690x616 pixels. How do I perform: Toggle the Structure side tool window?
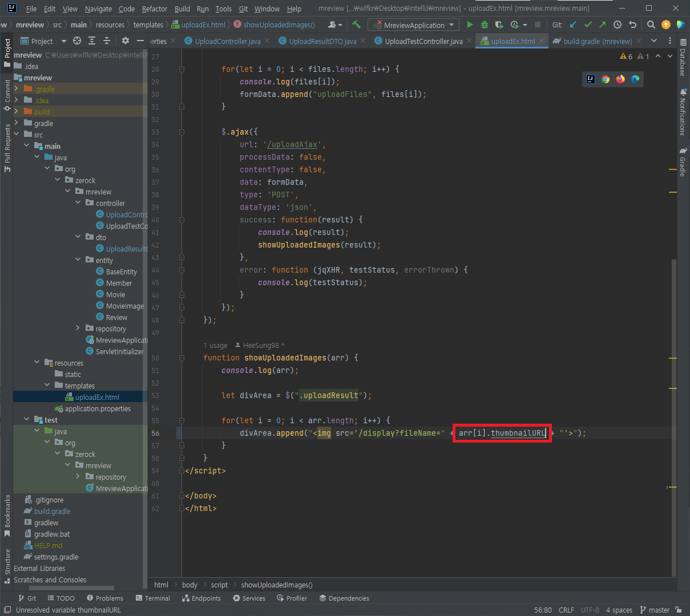click(x=7, y=566)
